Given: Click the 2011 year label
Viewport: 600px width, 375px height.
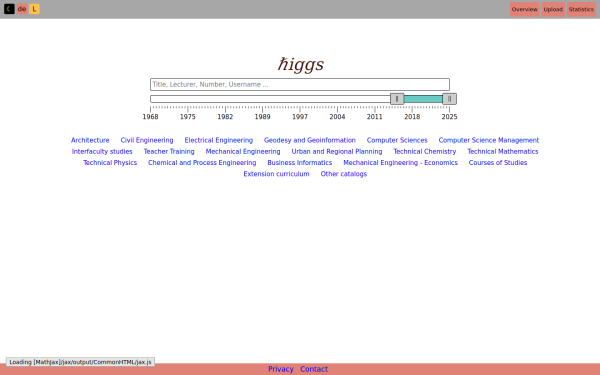Looking at the screenshot, I should pos(375,117).
